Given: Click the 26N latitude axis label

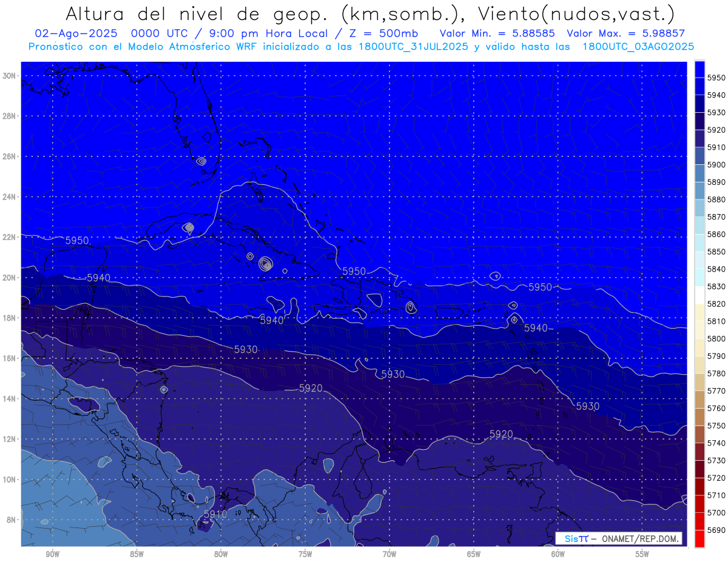Looking at the screenshot, I should point(9,156).
